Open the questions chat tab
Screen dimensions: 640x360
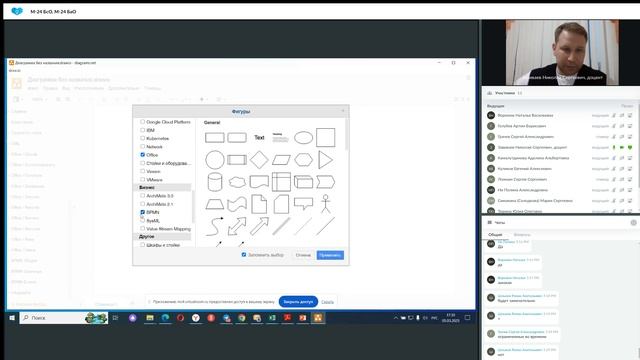pos(522,235)
